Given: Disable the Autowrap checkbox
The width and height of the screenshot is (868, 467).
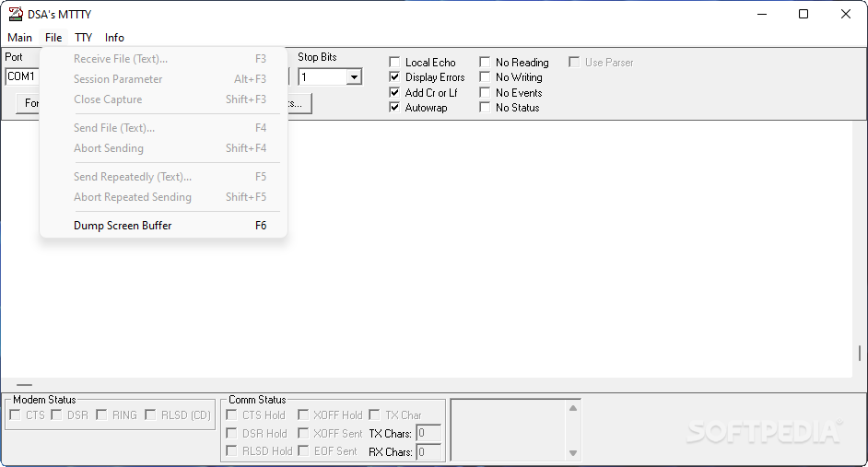Looking at the screenshot, I should (394, 108).
